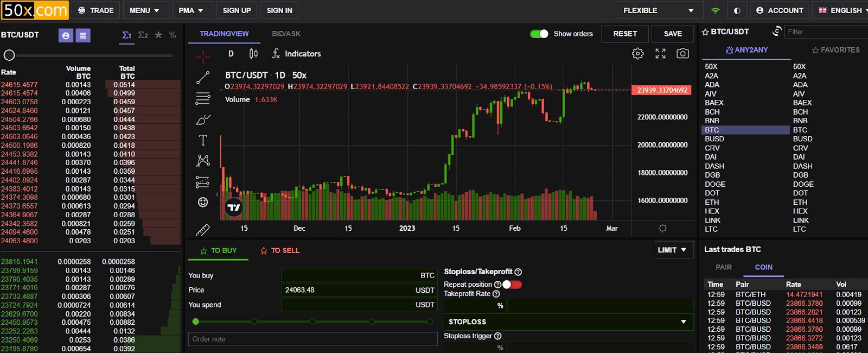Open the emoji icons tool

point(203,202)
